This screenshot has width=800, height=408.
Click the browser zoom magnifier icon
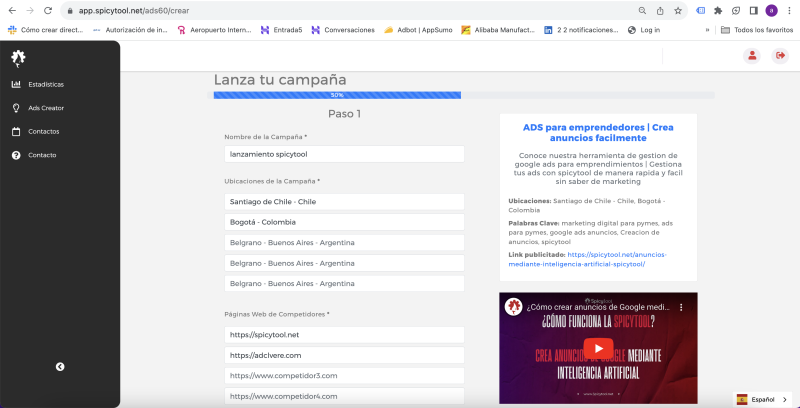[642, 11]
